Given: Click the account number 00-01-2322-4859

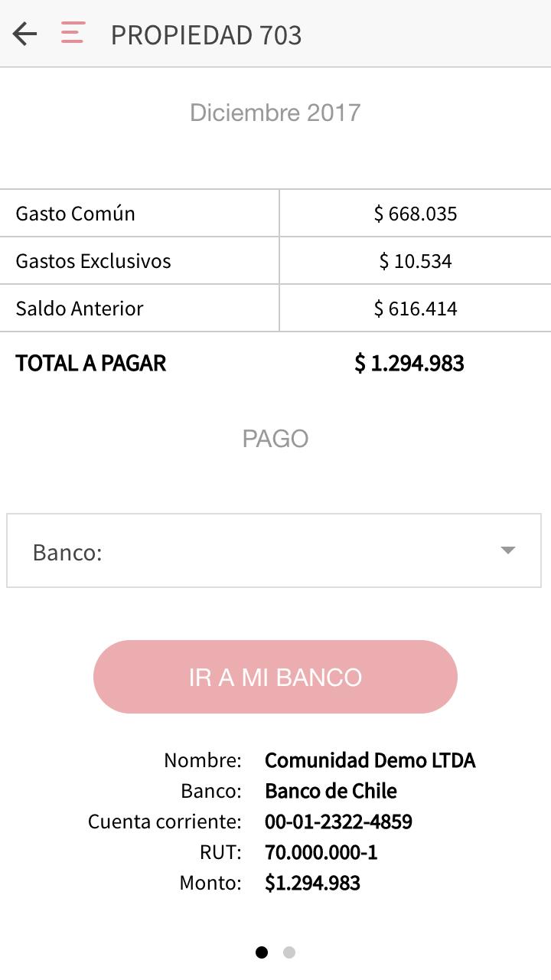Looking at the screenshot, I should 338,822.
